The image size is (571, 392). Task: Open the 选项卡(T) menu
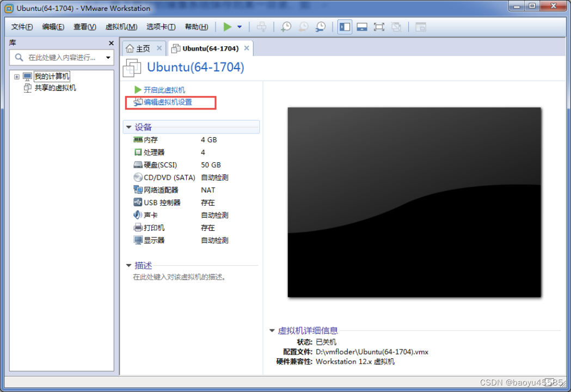coord(161,27)
